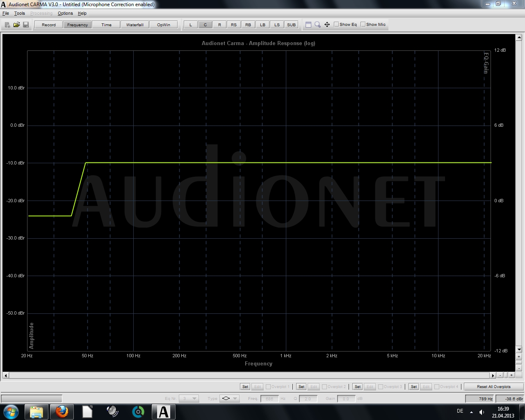Viewport: 525px width, 420px height.
Task: Open Windows Explorer from the taskbar
Action: pos(37,412)
